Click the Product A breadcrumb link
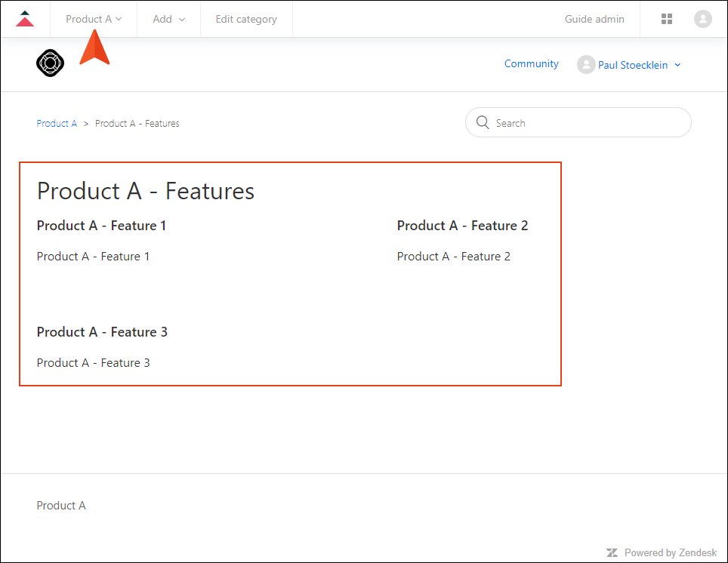The width and height of the screenshot is (728, 563). tap(57, 124)
